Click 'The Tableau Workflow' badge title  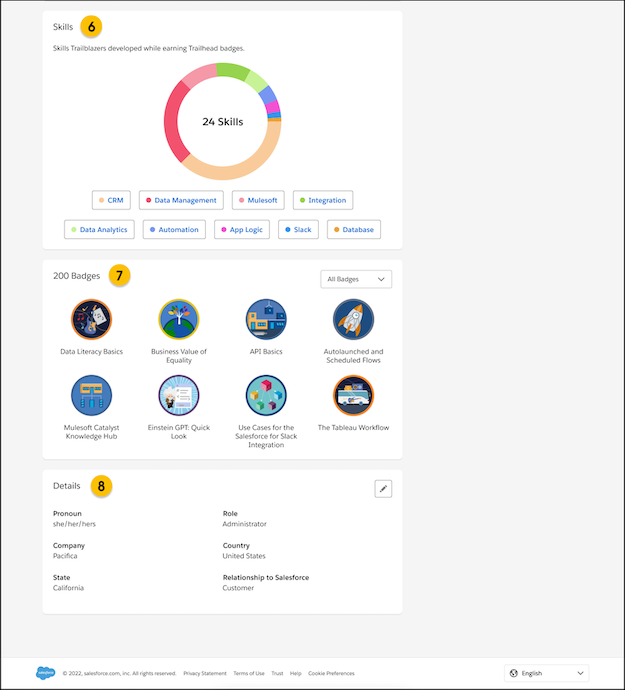353,427
